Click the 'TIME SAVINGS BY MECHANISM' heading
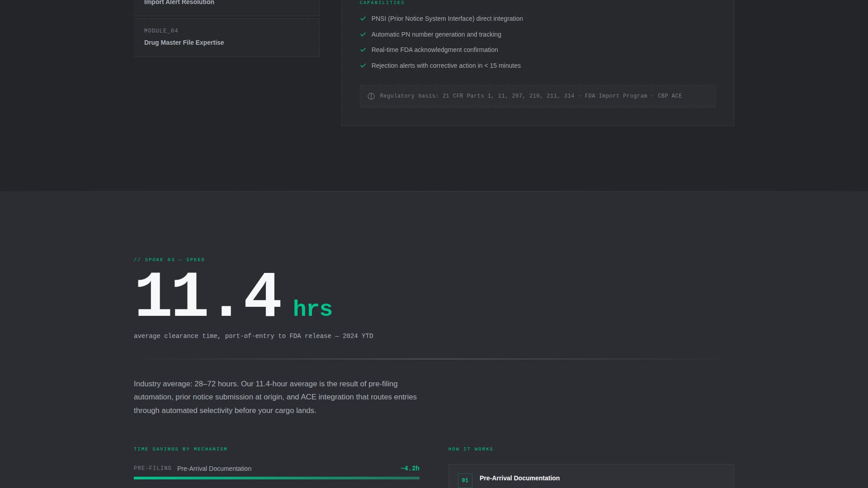The height and width of the screenshot is (488, 868). coord(181,449)
